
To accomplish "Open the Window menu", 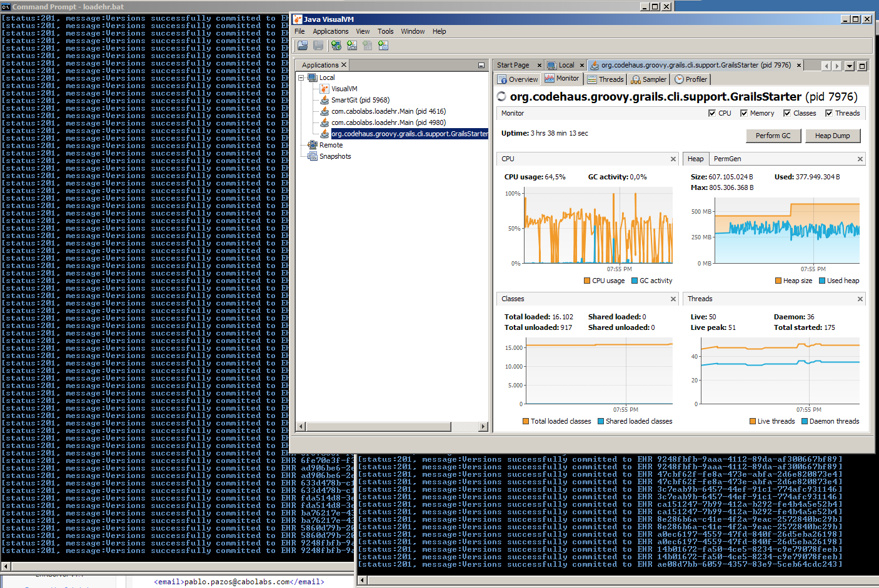I will (413, 31).
